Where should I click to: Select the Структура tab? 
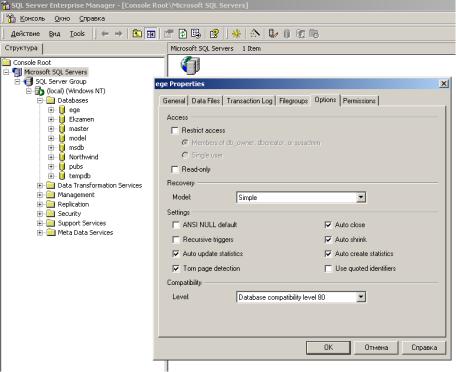point(21,48)
